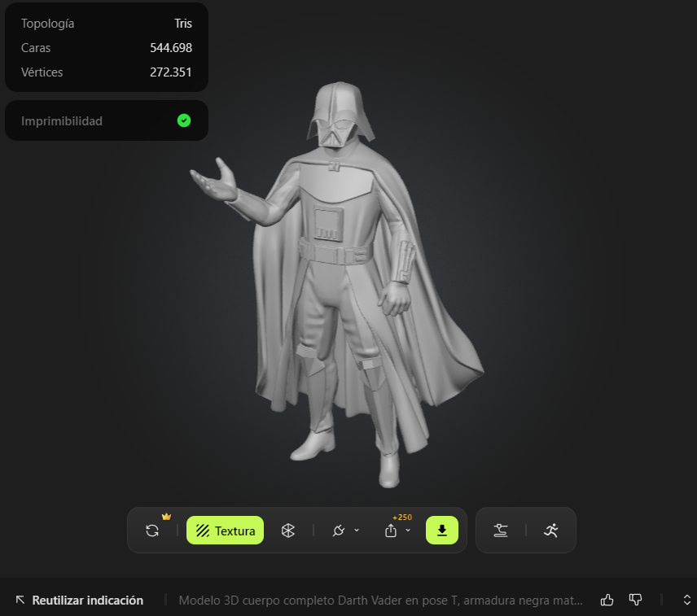Click the share export icon

(x=391, y=531)
